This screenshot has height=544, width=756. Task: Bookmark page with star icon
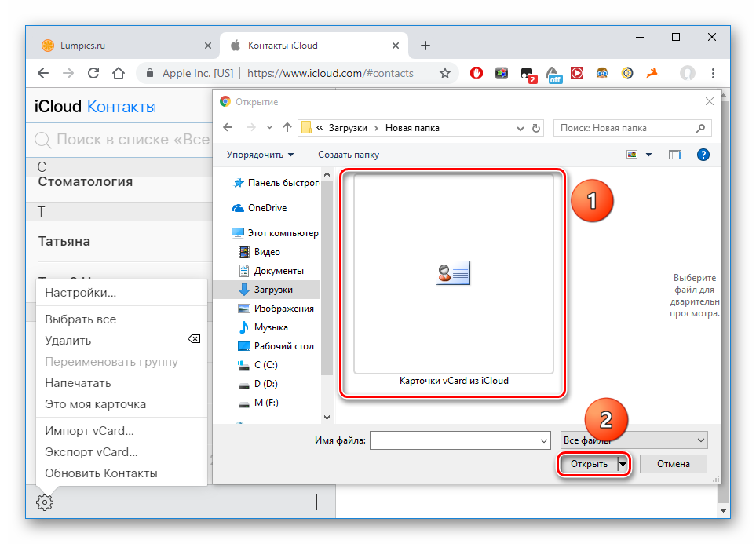[x=445, y=73]
